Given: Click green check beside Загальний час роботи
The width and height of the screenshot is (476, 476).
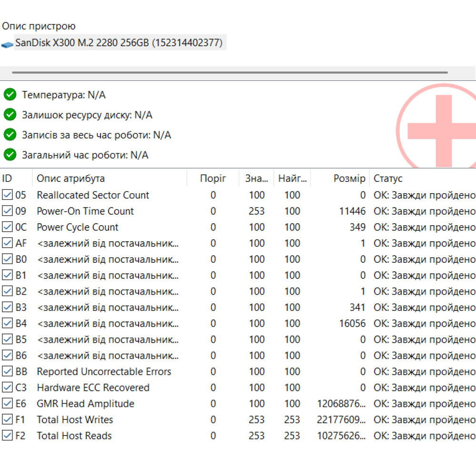Looking at the screenshot, I should [10, 155].
